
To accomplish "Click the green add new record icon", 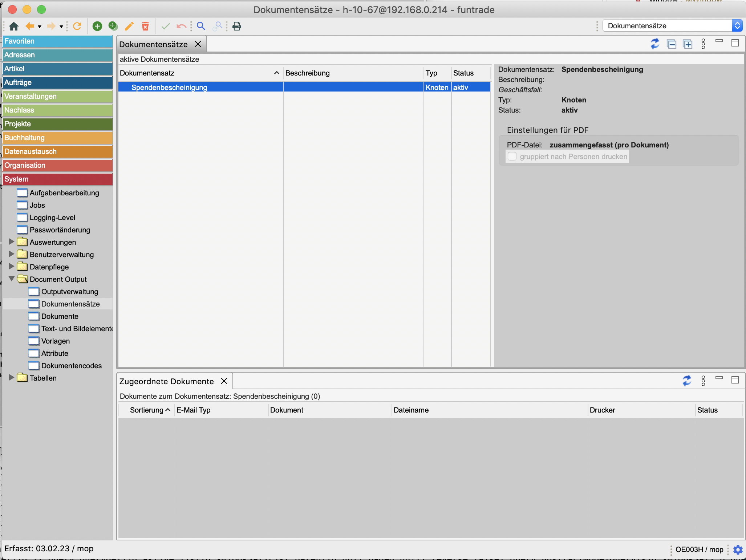I will pyautogui.click(x=97, y=26).
